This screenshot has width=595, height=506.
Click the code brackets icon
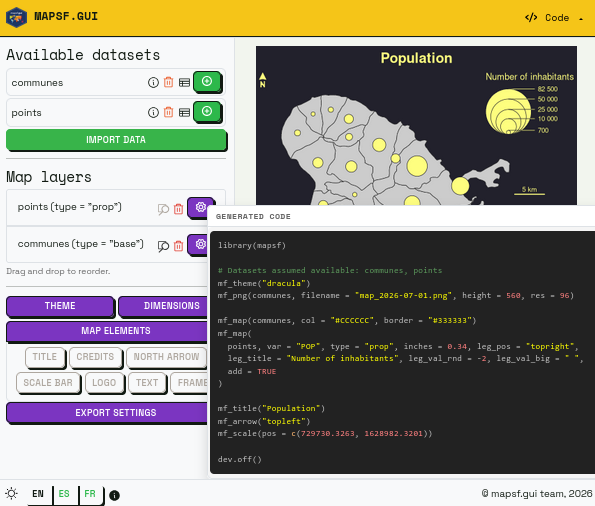tap(531, 17)
